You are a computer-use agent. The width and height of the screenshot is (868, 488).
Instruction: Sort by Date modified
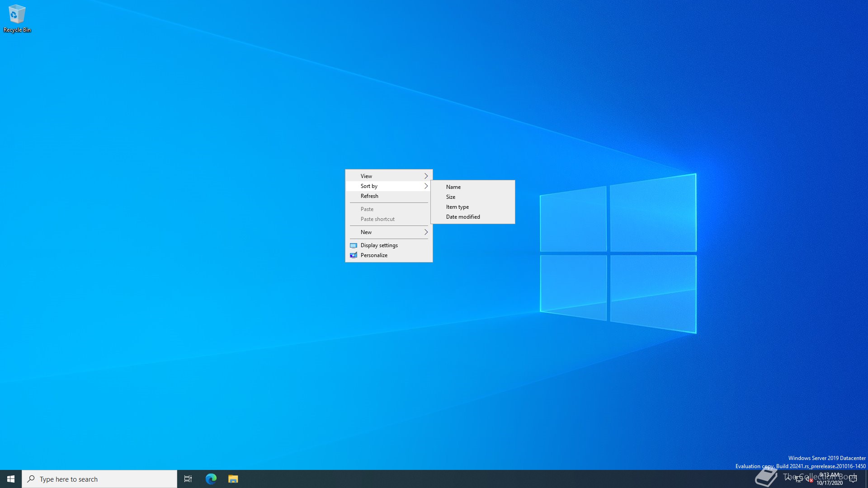pos(463,217)
